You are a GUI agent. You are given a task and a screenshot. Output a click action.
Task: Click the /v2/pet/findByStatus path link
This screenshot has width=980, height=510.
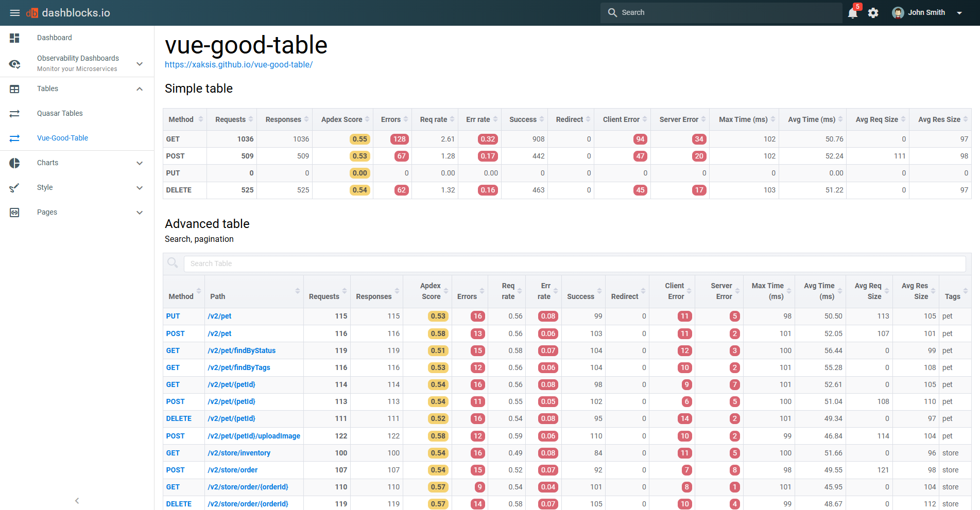(242, 351)
